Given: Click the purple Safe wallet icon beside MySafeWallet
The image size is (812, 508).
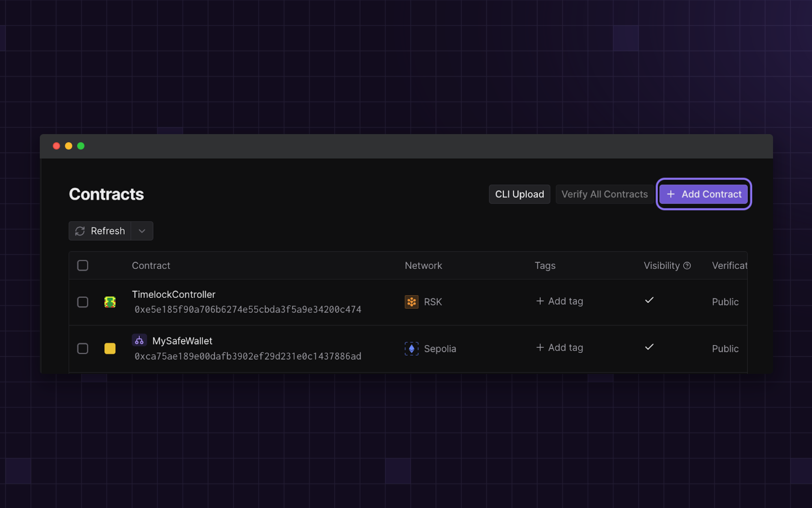Looking at the screenshot, I should 139,340.
